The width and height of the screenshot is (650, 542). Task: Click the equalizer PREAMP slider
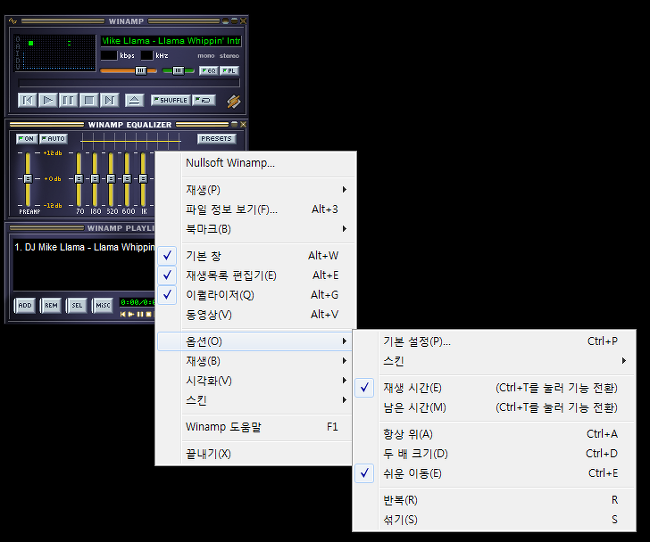tap(28, 179)
